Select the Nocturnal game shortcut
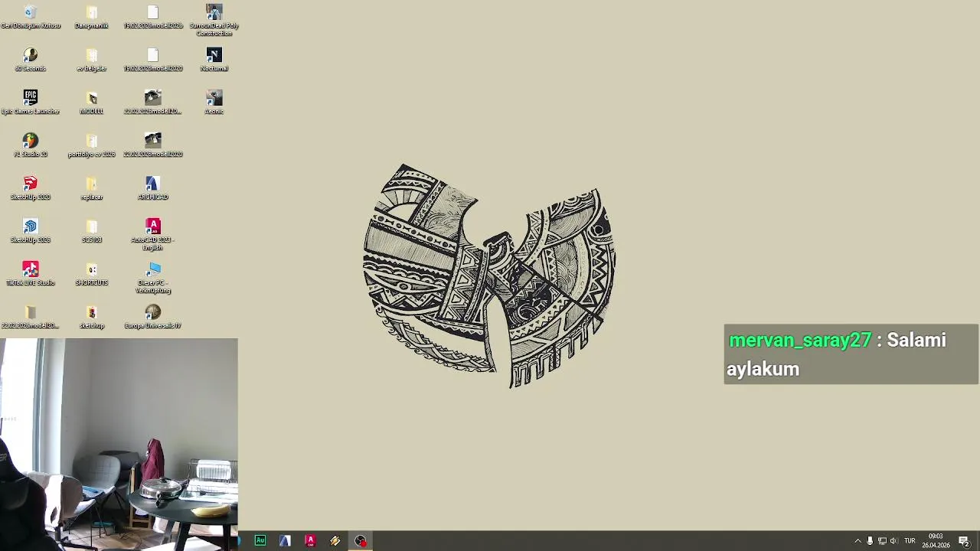The height and width of the screenshot is (551, 980). (214, 60)
